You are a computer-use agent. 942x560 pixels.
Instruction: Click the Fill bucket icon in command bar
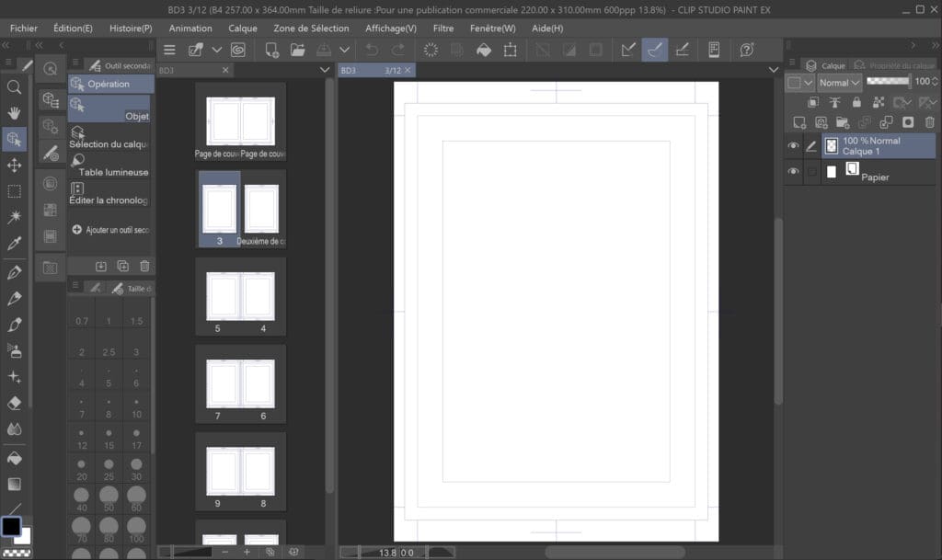tap(484, 50)
